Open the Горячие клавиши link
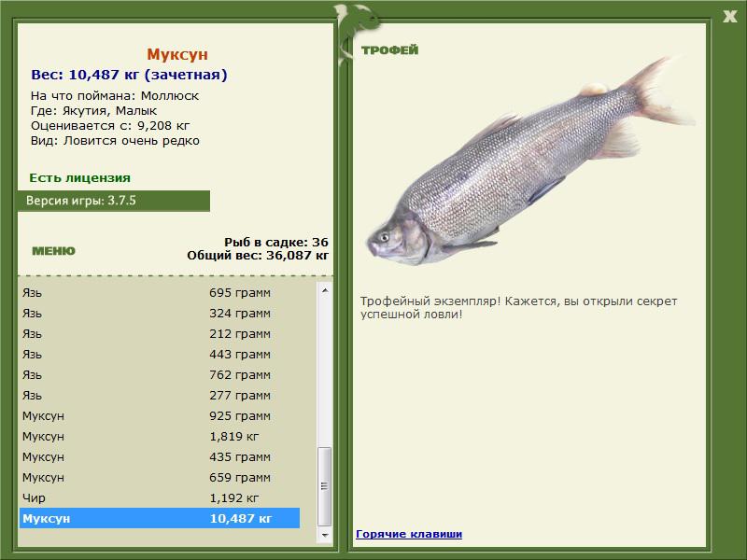The width and height of the screenshot is (747, 560). tap(409, 534)
